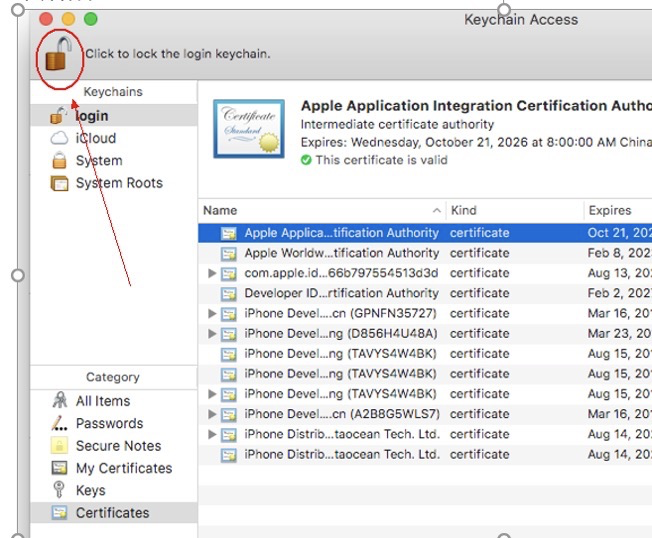This screenshot has height=538, width=652.
Task: Sort the list by Kind column
Action: [x=514, y=210]
